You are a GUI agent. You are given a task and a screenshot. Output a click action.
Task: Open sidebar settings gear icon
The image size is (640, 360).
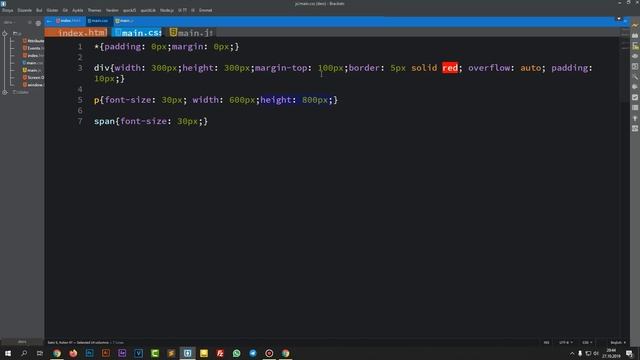click(x=38, y=23)
